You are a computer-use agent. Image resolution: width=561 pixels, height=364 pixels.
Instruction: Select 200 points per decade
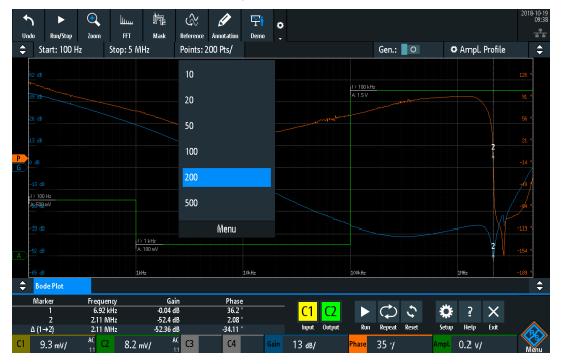point(226,178)
